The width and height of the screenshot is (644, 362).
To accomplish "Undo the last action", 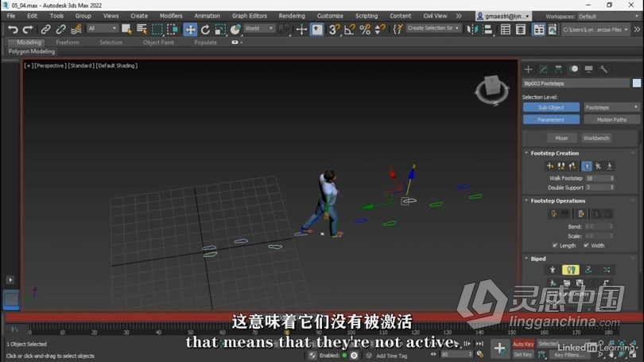I will (13, 29).
